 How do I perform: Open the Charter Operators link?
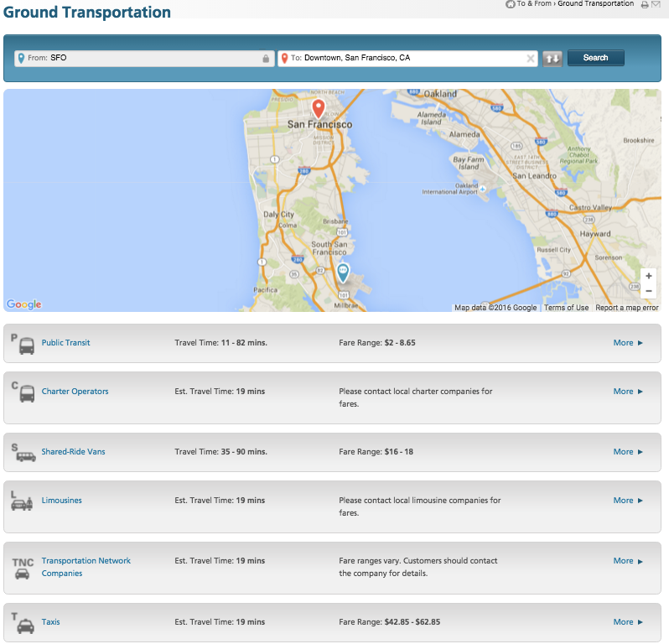click(x=75, y=392)
